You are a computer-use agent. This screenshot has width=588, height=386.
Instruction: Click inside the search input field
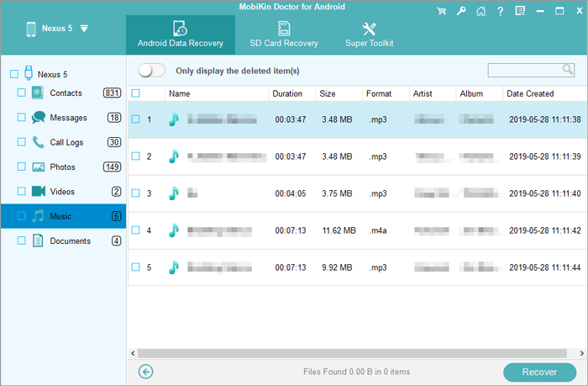click(524, 70)
